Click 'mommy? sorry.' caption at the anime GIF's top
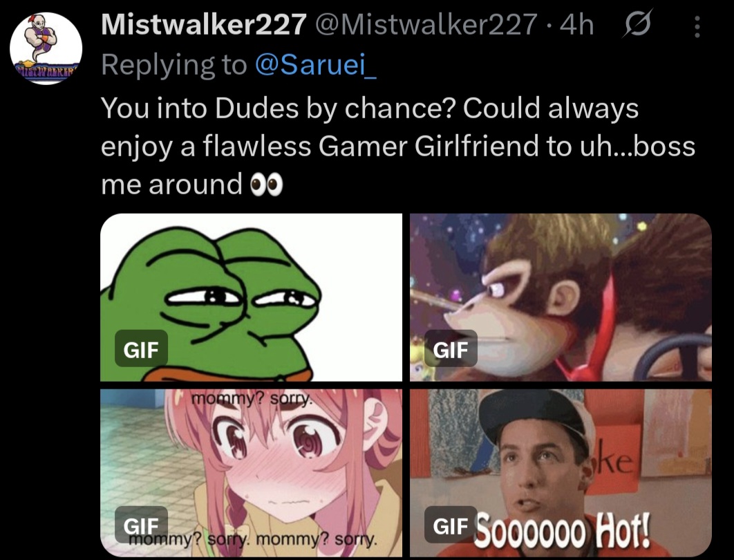 (x=251, y=399)
